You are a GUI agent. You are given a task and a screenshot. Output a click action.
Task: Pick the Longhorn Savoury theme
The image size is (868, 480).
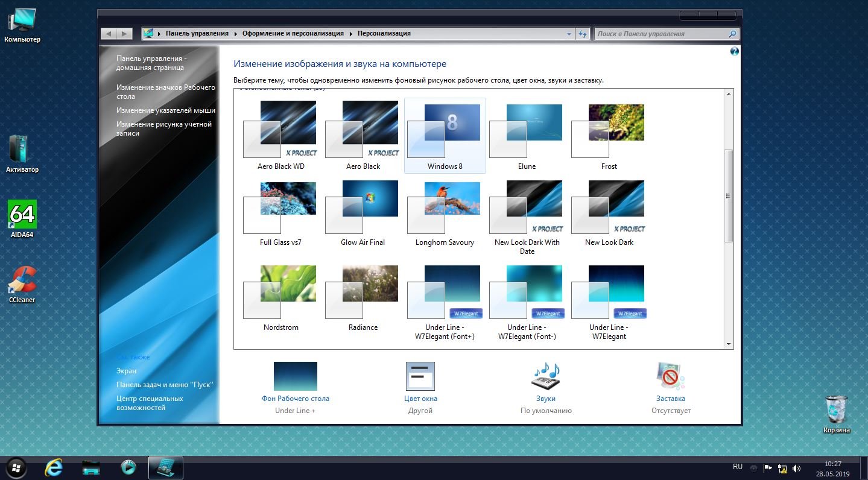coord(445,213)
